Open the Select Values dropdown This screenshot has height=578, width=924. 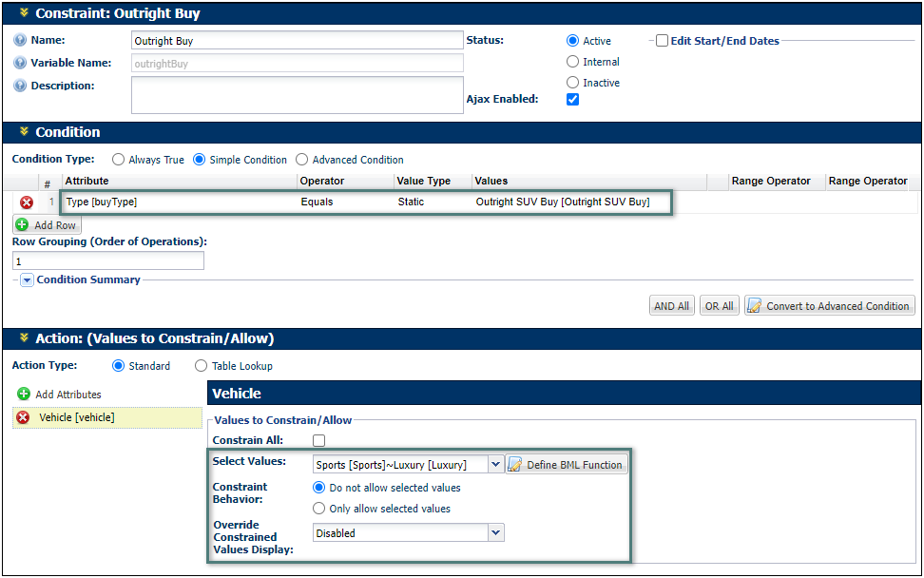coord(494,465)
